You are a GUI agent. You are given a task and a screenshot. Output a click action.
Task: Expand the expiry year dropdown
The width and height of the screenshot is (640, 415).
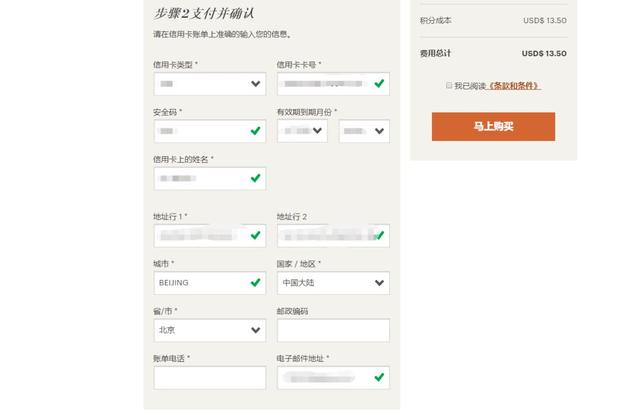(x=364, y=131)
